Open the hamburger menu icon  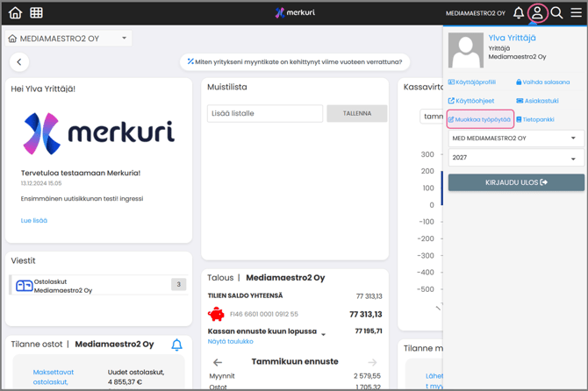point(576,13)
